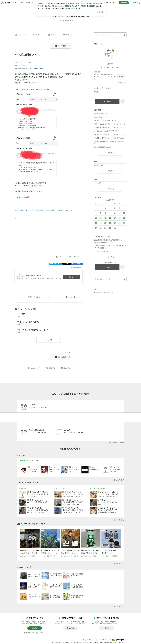Click 続きを見る under ジャンル人気記事ランキング
This screenshot has width=141, height=644.
click(x=119, y=520)
